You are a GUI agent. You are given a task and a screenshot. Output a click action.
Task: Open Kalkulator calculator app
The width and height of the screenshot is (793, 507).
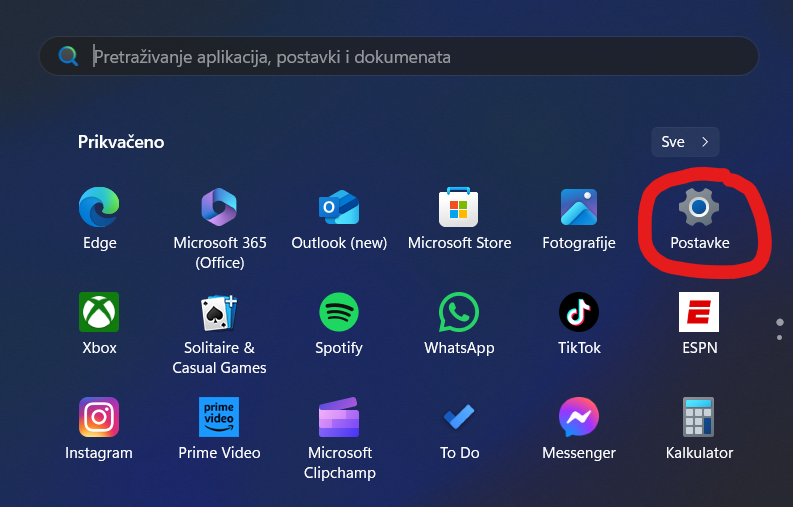click(699, 417)
